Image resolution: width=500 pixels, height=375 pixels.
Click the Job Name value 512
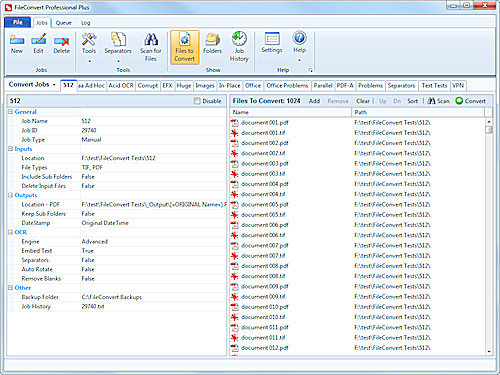pyautogui.click(x=86, y=121)
